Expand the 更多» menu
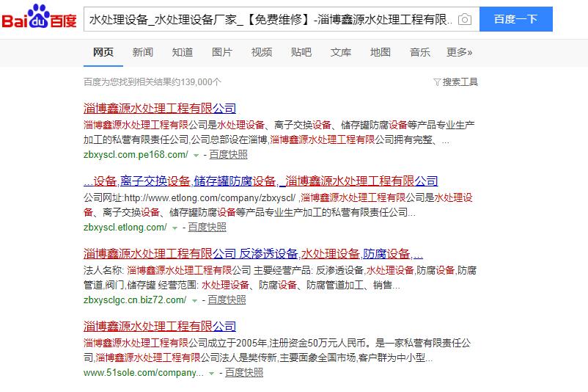 460,52
